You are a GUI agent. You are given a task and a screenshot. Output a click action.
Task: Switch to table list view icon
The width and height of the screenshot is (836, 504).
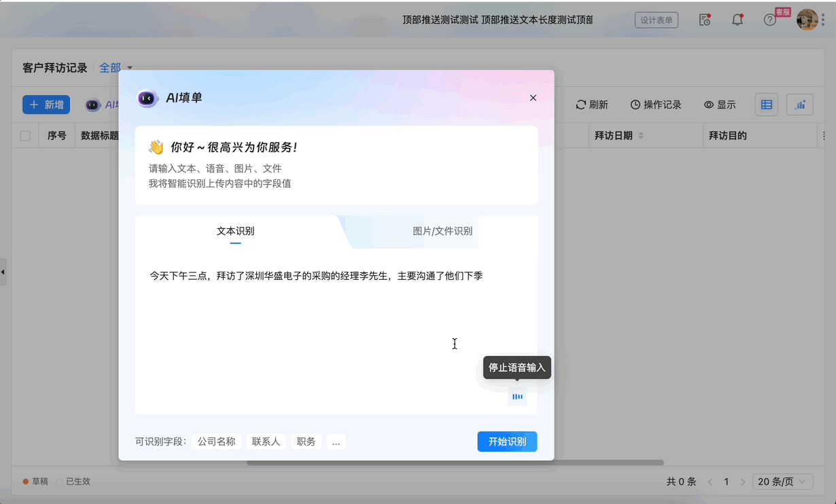[767, 105]
